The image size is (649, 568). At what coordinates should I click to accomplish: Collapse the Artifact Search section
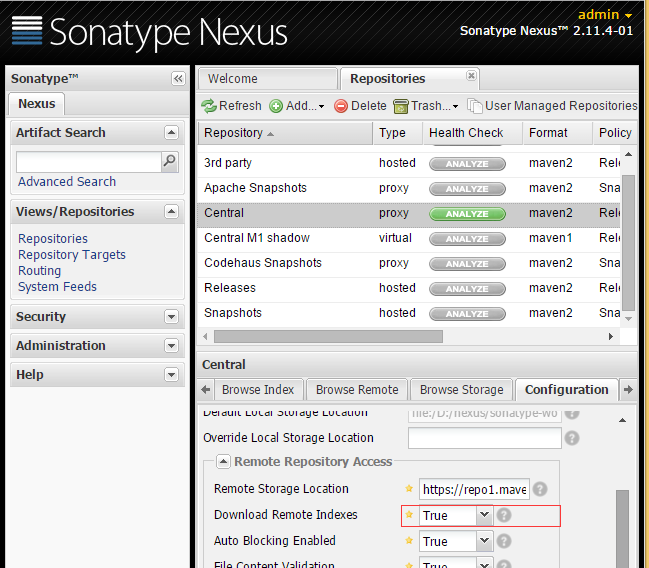[171, 132]
